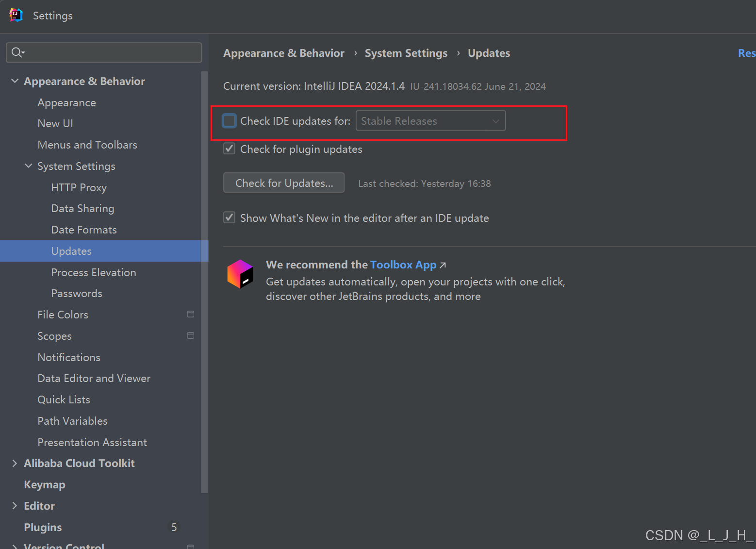Click the Reset link at top right
Image resolution: width=756 pixels, height=549 pixels.
747,53
